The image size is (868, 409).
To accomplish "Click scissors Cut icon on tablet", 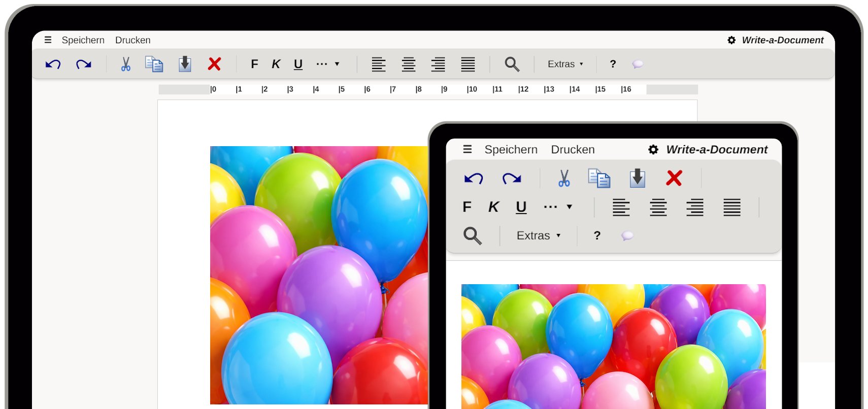I will click(564, 178).
